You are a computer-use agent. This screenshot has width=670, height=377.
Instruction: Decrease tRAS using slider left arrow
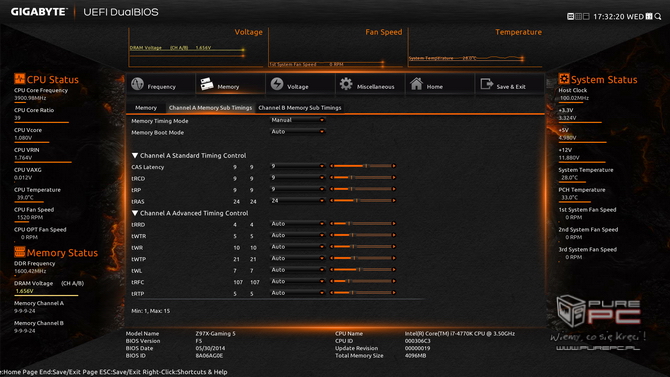click(x=332, y=200)
